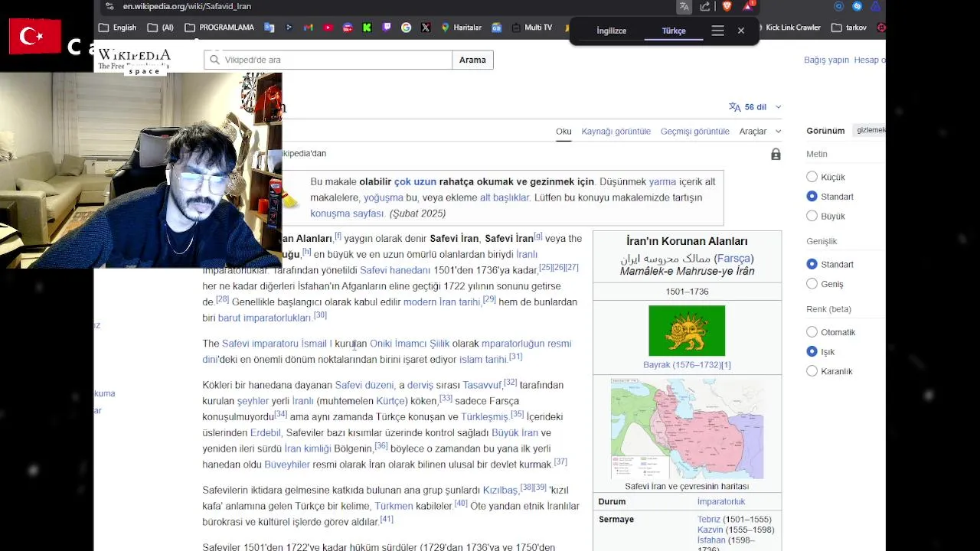This screenshot has width=980, height=551.
Task: Open Brave Shields lion icon
Action: click(727, 6)
